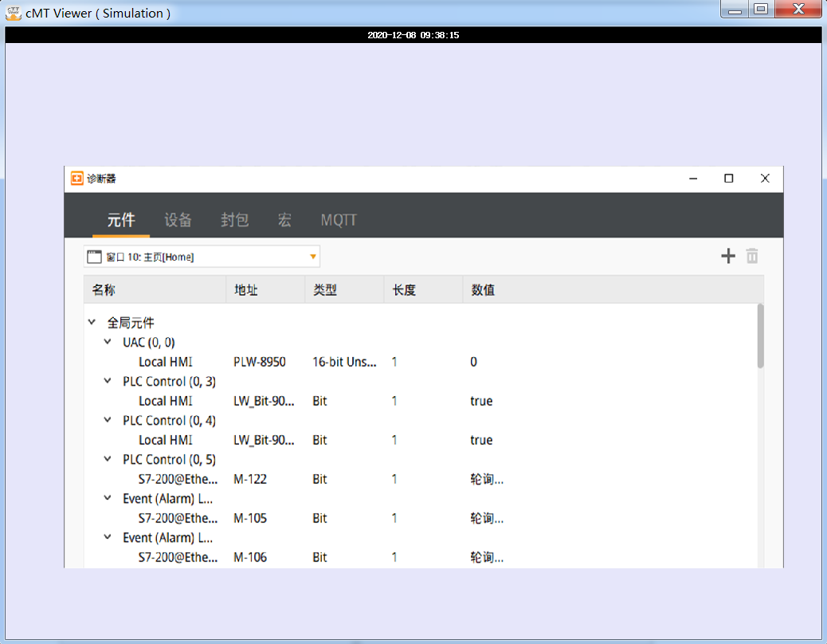Open the 宏 tab

click(x=284, y=220)
